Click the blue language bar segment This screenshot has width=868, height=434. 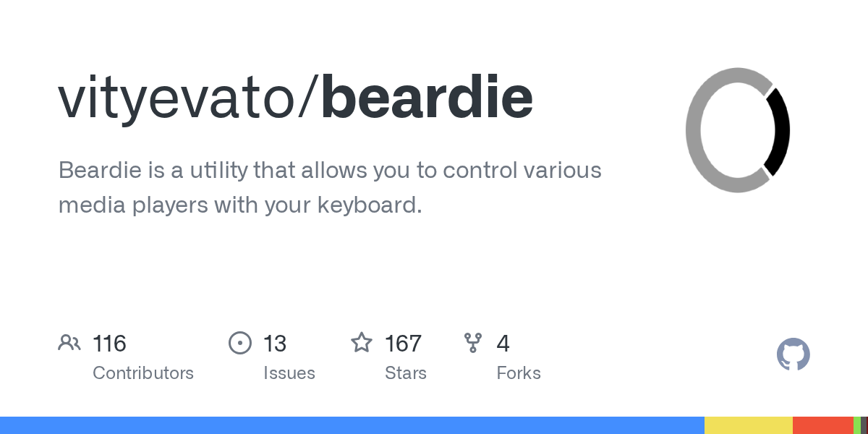(x=352, y=425)
